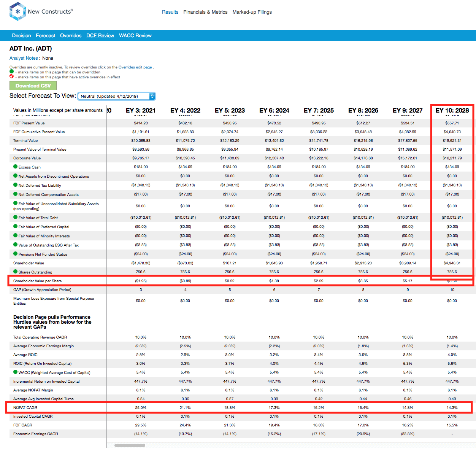Click override dot for Value of Outstanding ESO After Tax

16,245
